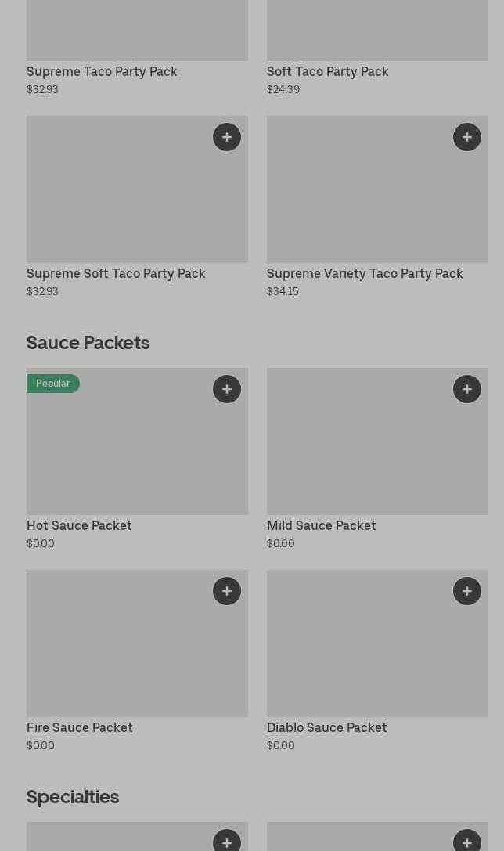Viewport: 504px width, 851px height.
Task: Open Soft Taco Party Pack item
Action: pos(327,72)
